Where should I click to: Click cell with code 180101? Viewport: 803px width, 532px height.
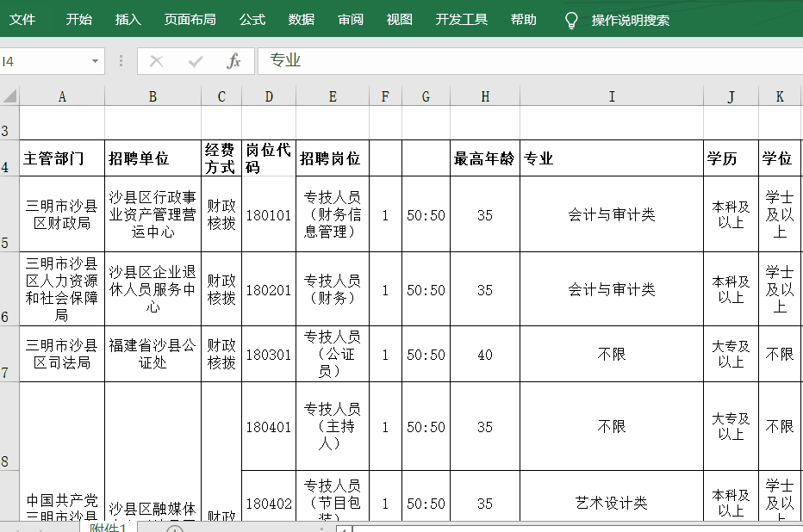click(269, 214)
